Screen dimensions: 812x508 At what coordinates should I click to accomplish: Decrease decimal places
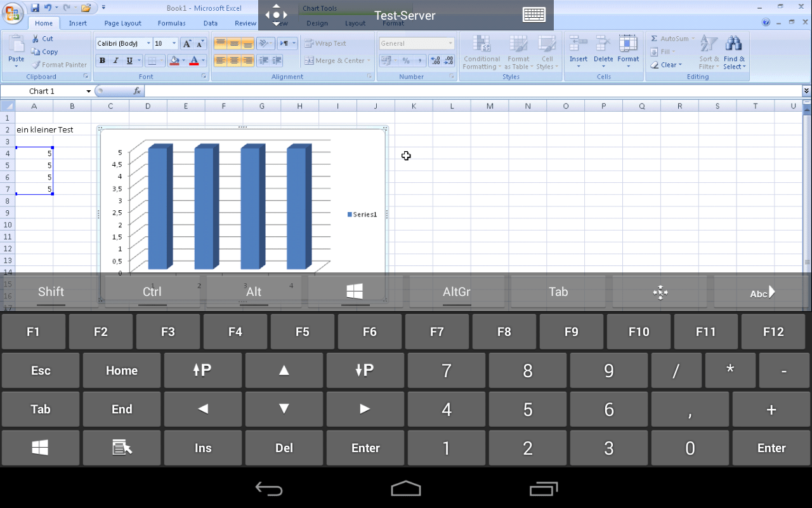coord(449,61)
